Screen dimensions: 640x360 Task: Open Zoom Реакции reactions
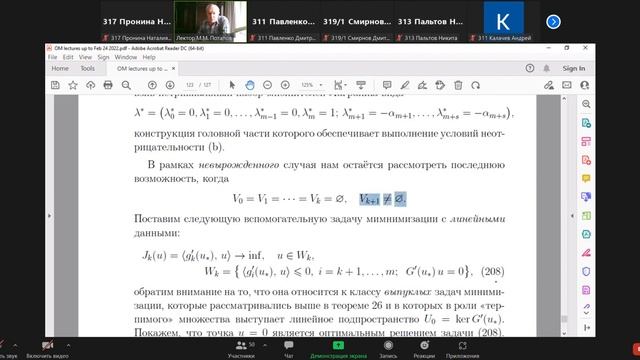[x=424, y=349]
